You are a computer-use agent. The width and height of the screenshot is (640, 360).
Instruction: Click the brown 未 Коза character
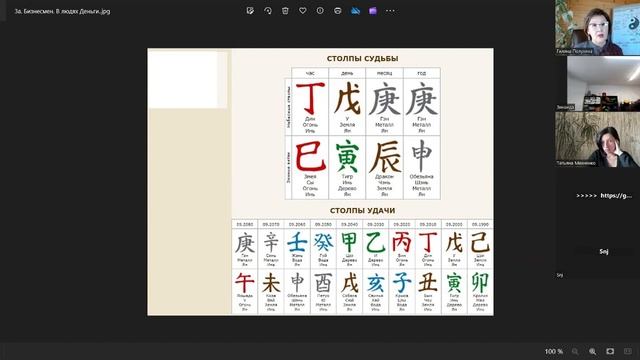click(x=271, y=282)
